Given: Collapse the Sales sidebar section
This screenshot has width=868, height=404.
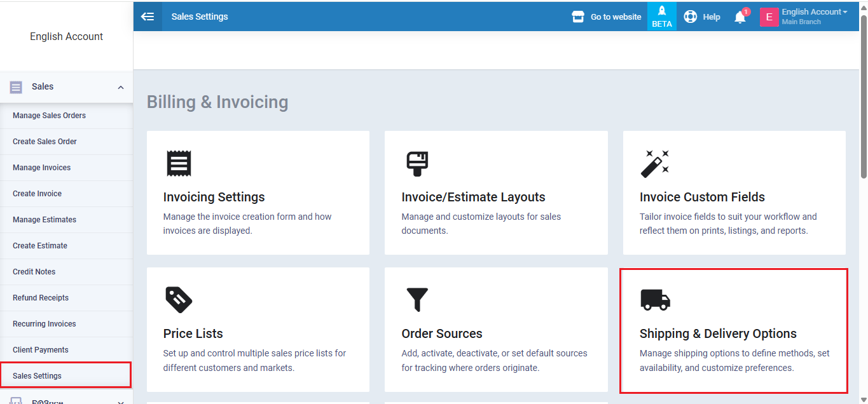Looking at the screenshot, I should point(121,87).
